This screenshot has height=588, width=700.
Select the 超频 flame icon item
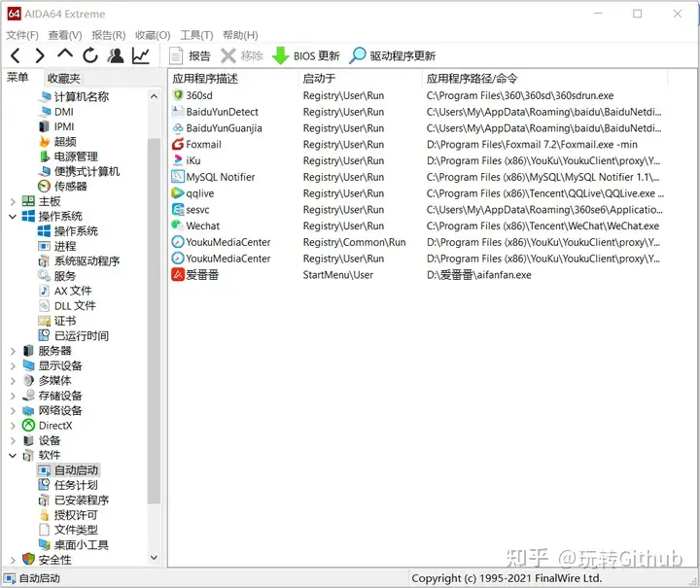tap(57, 142)
